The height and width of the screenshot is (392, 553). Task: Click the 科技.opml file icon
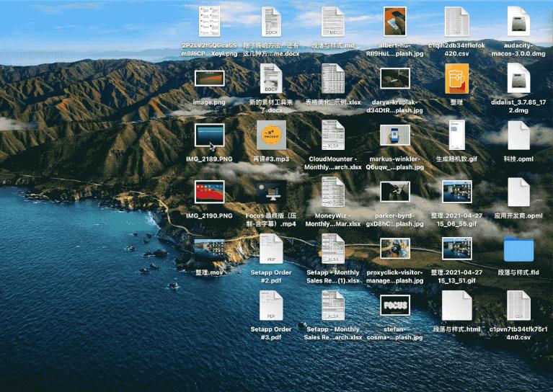[518, 135]
